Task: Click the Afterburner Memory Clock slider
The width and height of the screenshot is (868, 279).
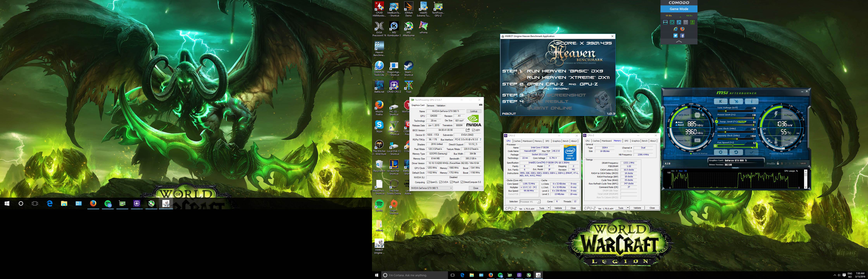Action: [x=736, y=139]
